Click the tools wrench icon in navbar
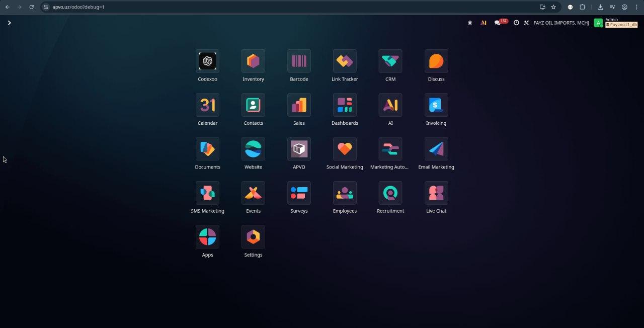This screenshot has height=328, width=644. (x=526, y=23)
